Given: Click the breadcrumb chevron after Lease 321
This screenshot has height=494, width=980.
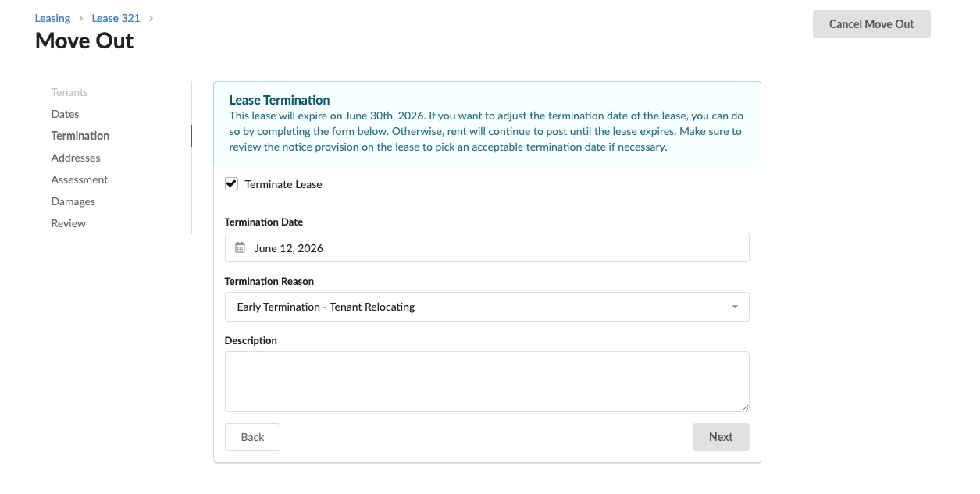Looking at the screenshot, I should [151, 18].
